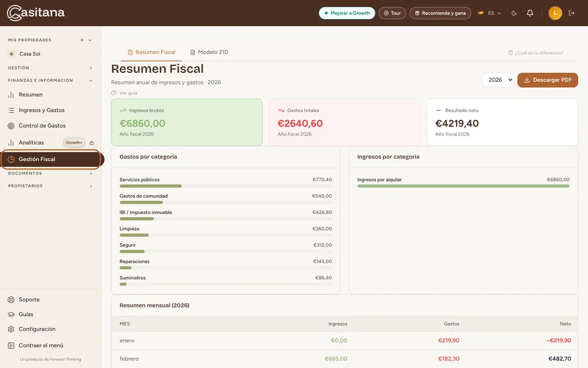
Task: Click Ingresos por alquiler progress bar
Action: tap(463, 186)
